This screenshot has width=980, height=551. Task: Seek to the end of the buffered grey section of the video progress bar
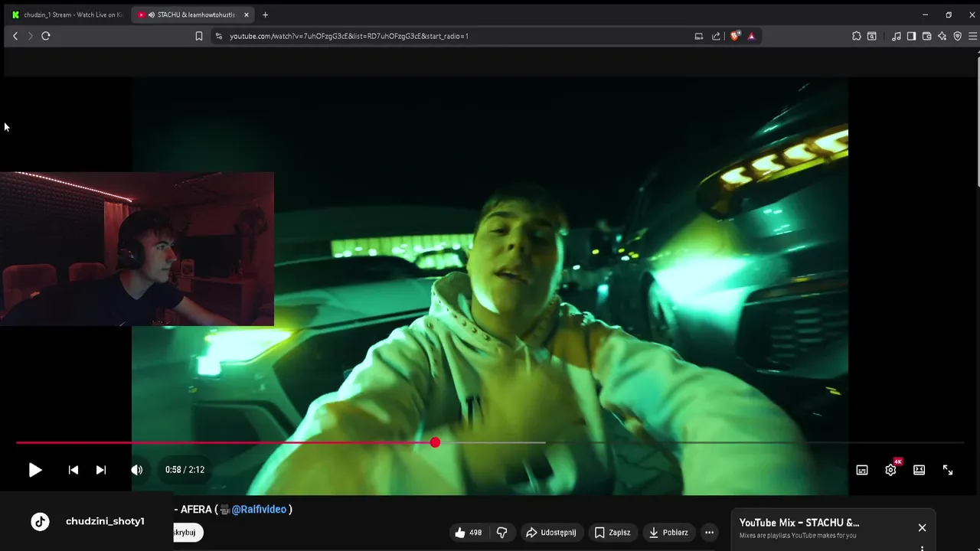[x=545, y=442]
